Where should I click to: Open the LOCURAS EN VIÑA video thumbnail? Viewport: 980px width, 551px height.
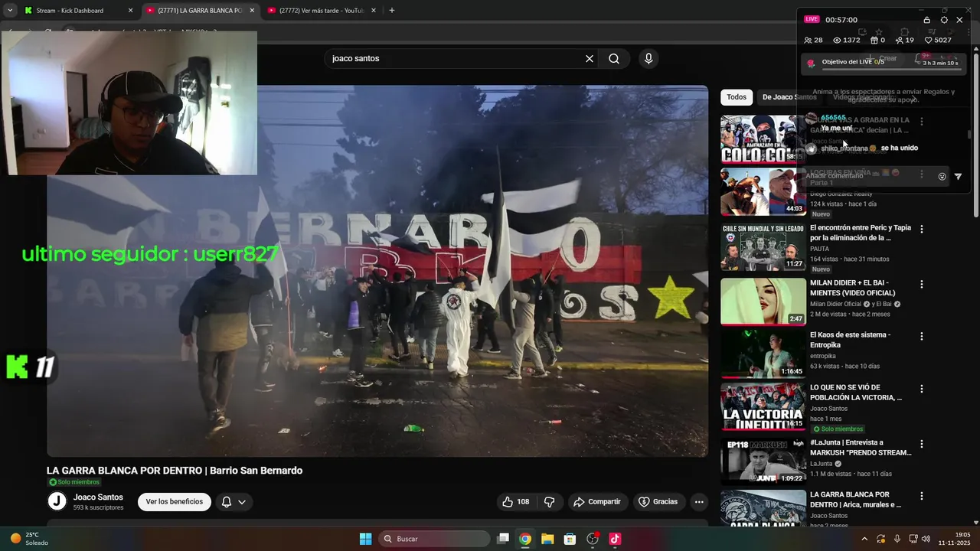pos(763,192)
